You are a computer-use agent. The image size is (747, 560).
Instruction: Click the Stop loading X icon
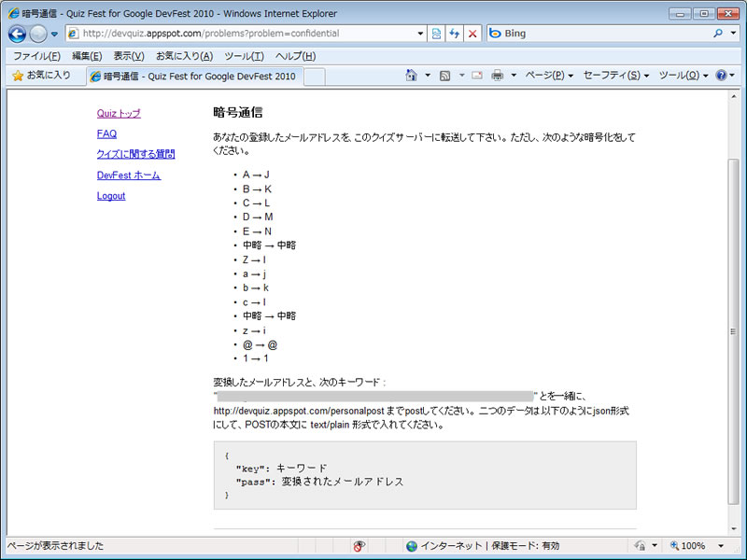[472, 34]
